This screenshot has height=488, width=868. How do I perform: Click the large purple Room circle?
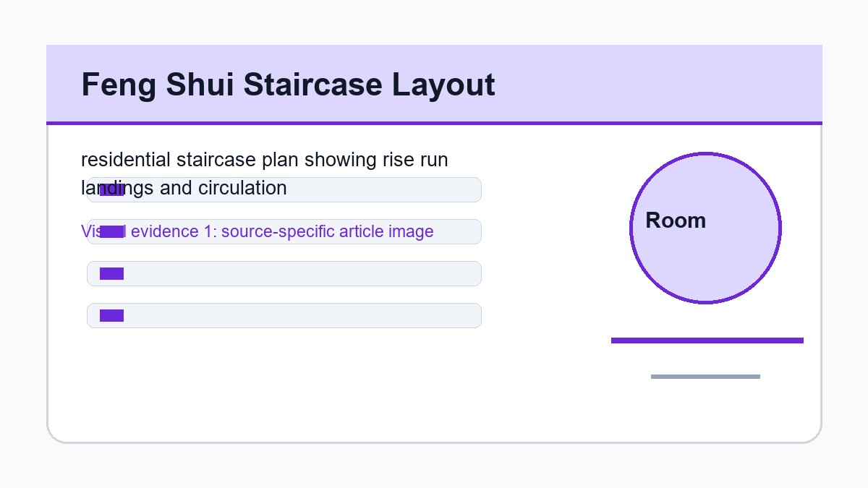pyautogui.click(x=705, y=228)
